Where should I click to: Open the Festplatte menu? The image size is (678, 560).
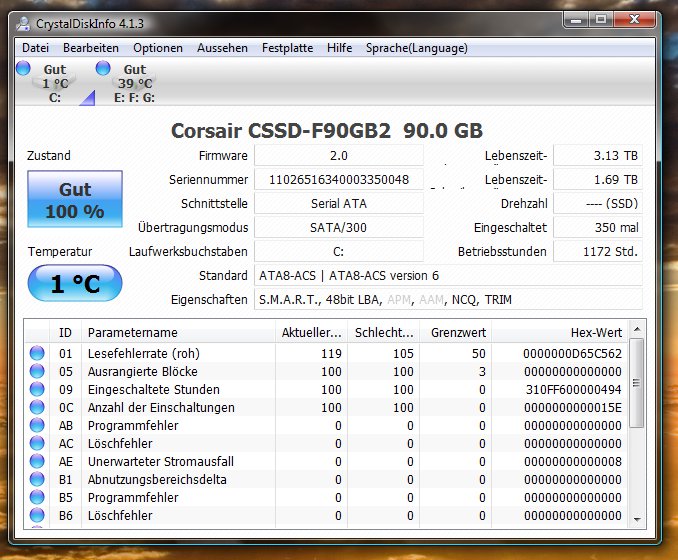(288, 48)
